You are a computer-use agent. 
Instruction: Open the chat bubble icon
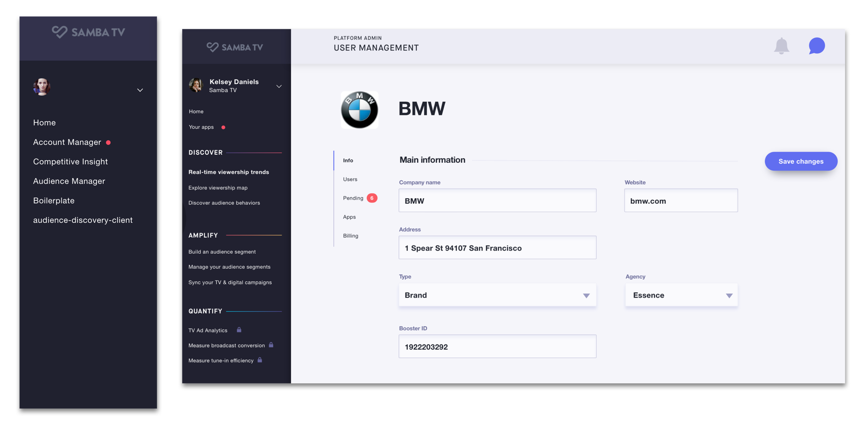tap(817, 46)
